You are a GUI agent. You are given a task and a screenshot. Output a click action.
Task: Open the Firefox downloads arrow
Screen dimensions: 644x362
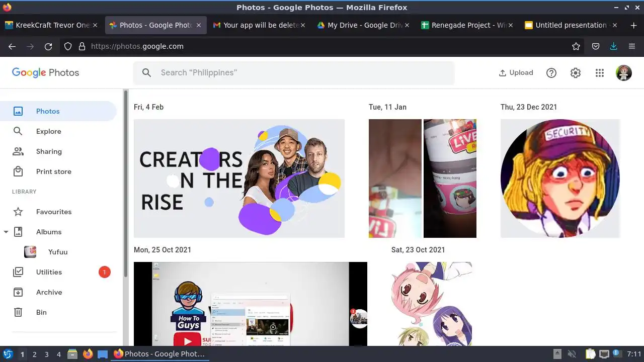[x=613, y=46]
